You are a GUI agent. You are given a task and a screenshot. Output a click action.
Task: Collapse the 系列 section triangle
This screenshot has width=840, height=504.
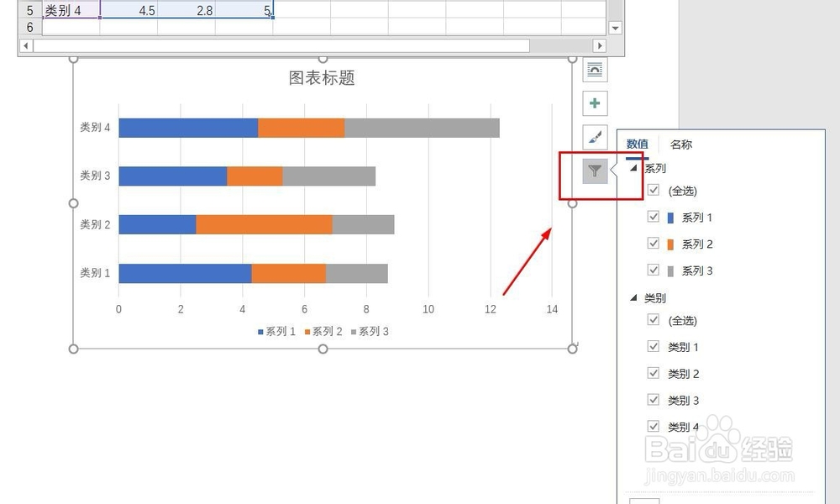coord(636,167)
